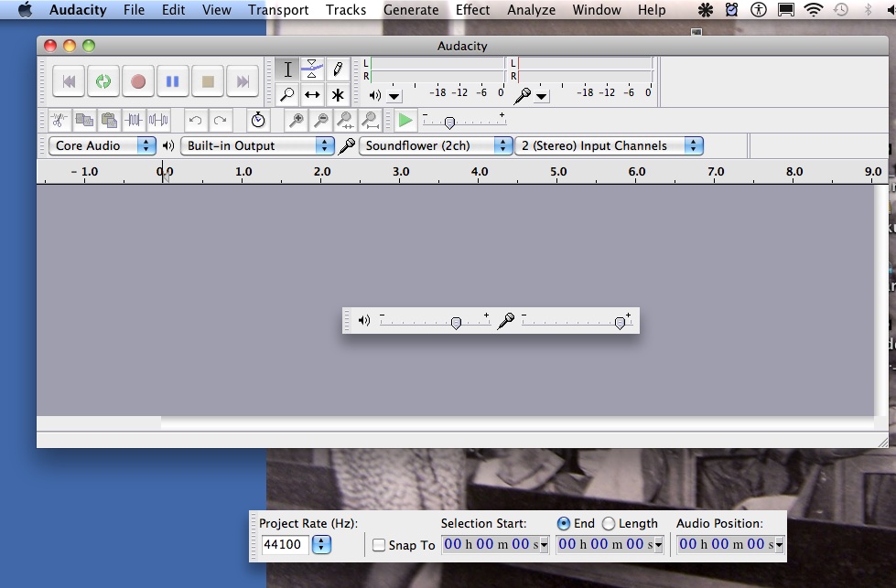Select the Selection (I-beam) tool
The height and width of the screenshot is (588, 896).
[287, 69]
